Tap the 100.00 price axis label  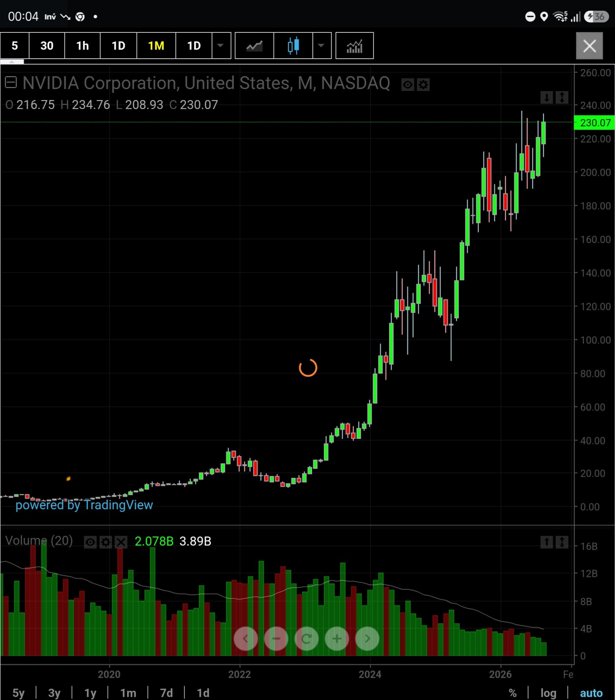click(x=595, y=340)
